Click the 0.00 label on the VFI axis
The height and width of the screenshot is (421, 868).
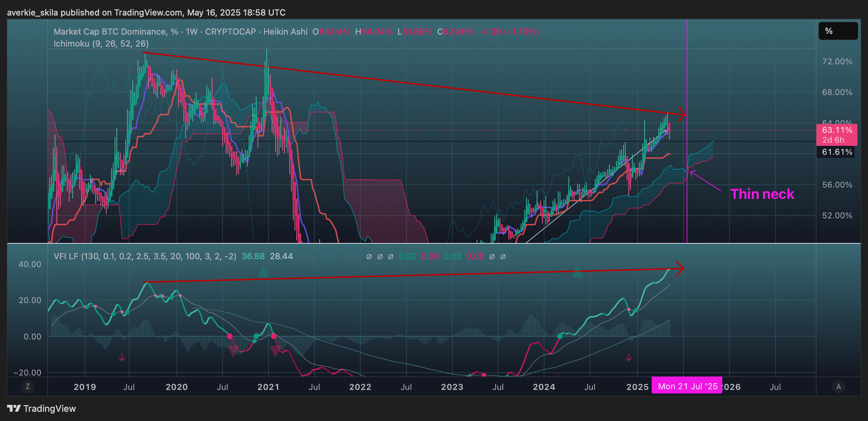coord(32,337)
